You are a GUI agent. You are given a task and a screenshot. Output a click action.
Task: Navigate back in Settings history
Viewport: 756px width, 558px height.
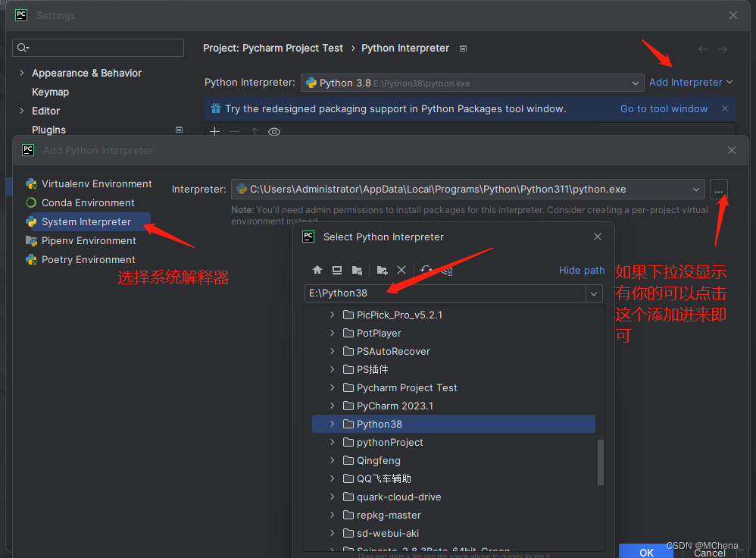pos(702,49)
